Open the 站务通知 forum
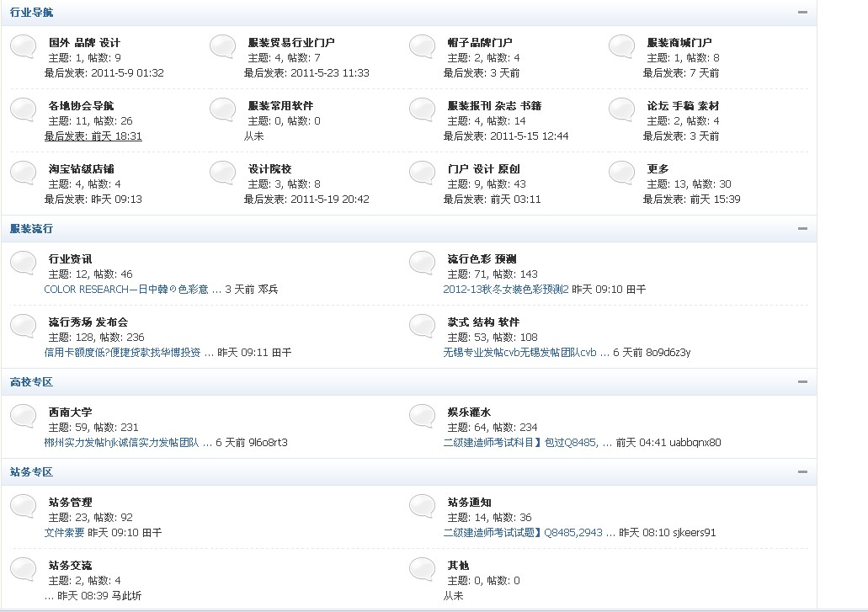The image size is (868, 612). 469,503
